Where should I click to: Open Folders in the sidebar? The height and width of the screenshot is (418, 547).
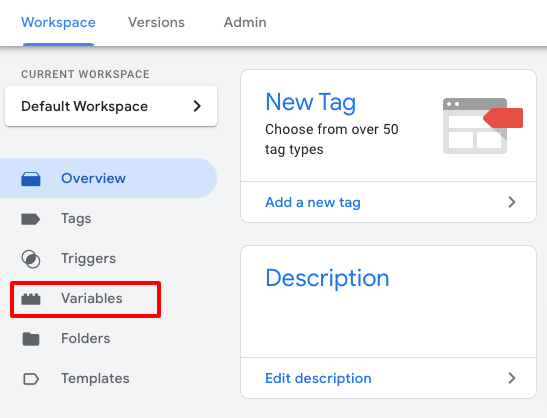click(108, 338)
